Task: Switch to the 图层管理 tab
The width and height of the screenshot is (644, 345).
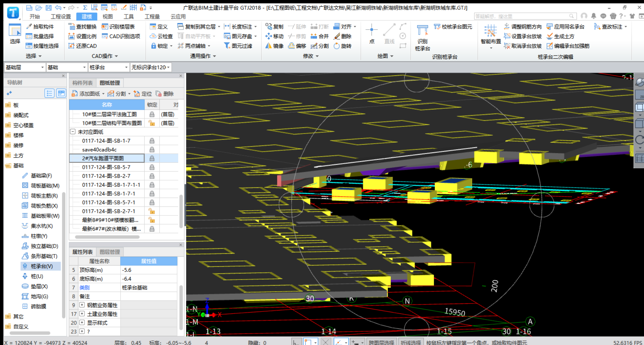Action: (x=110, y=252)
